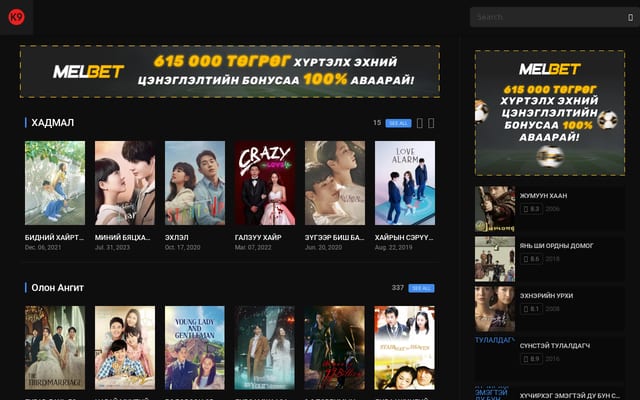Open Young Lady and Gentleman poster
The height and width of the screenshot is (400, 640).
tap(195, 348)
